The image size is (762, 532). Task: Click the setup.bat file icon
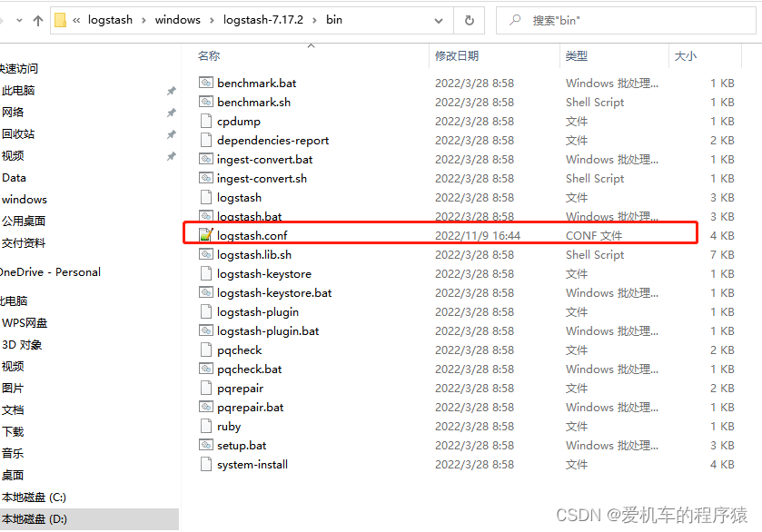click(x=206, y=445)
